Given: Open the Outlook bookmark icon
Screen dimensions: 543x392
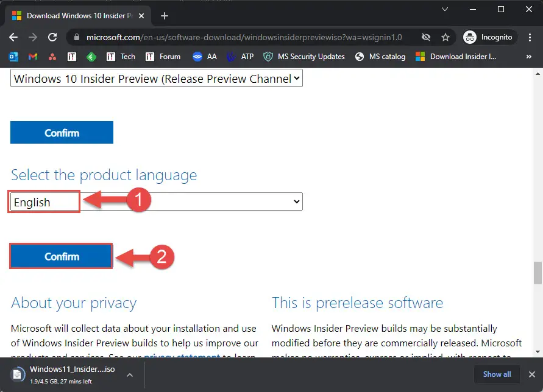Looking at the screenshot, I should [13, 57].
